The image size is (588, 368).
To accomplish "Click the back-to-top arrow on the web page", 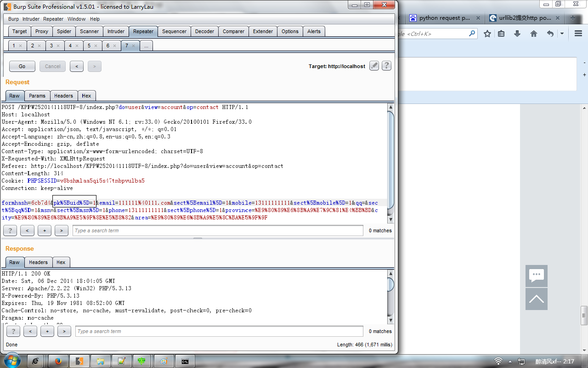I will (x=537, y=299).
